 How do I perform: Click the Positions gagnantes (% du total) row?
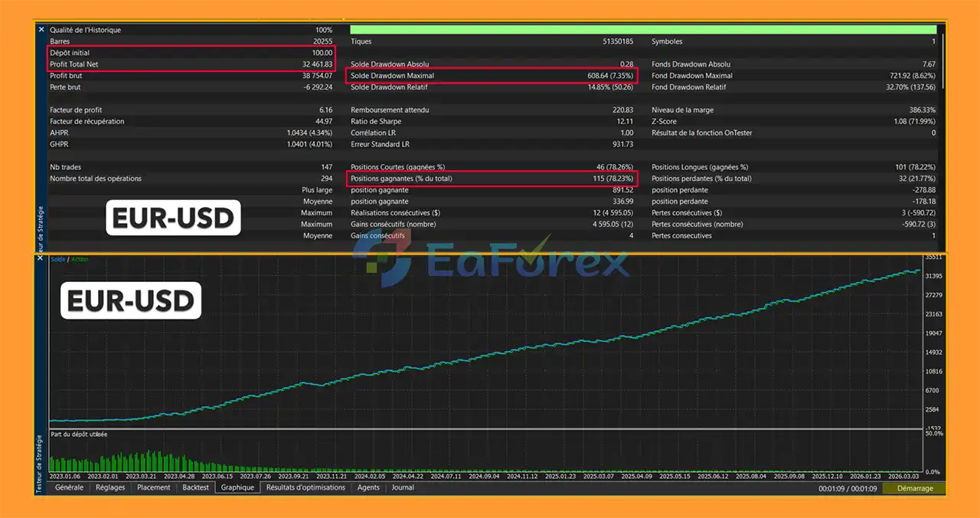point(492,179)
